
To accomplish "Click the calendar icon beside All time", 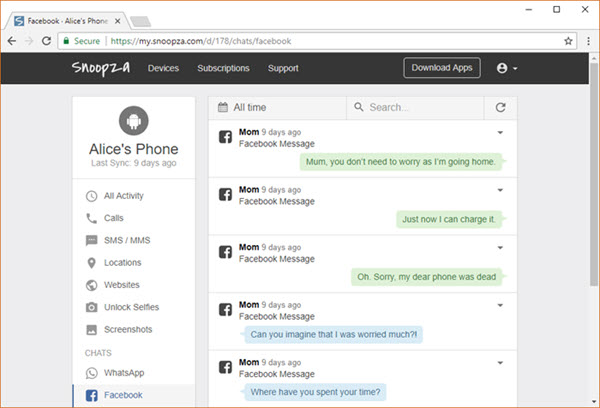I will (x=223, y=107).
